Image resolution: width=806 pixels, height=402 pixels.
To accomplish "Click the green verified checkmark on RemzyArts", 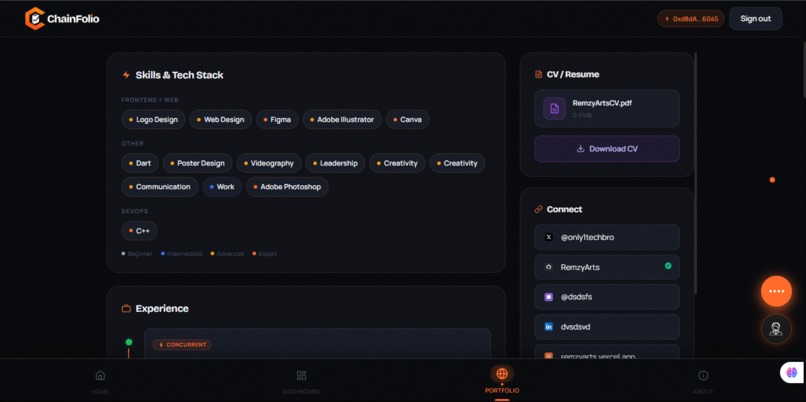I will click(x=668, y=266).
